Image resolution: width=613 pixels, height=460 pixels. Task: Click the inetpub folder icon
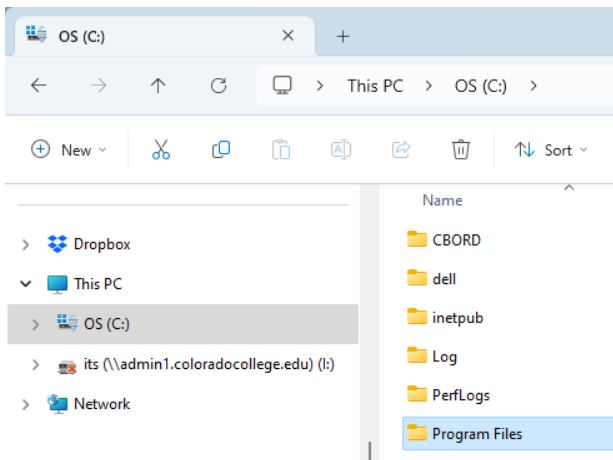pyautogui.click(x=417, y=317)
